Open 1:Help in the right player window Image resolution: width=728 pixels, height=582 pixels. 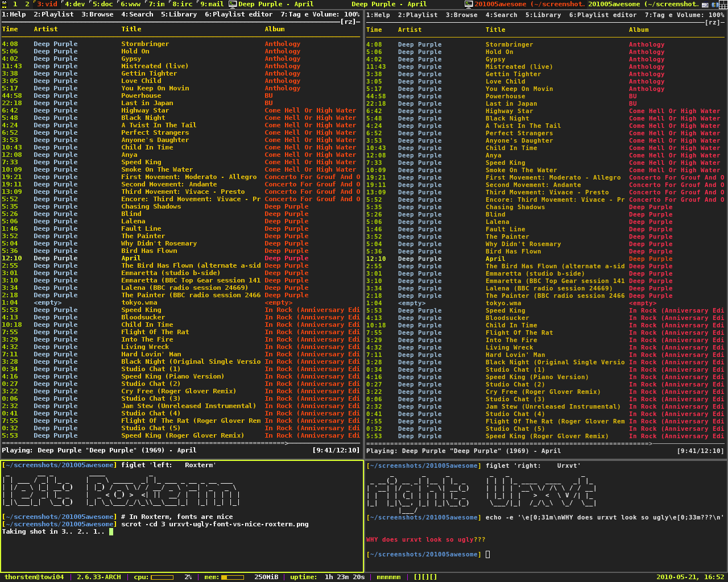point(378,15)
